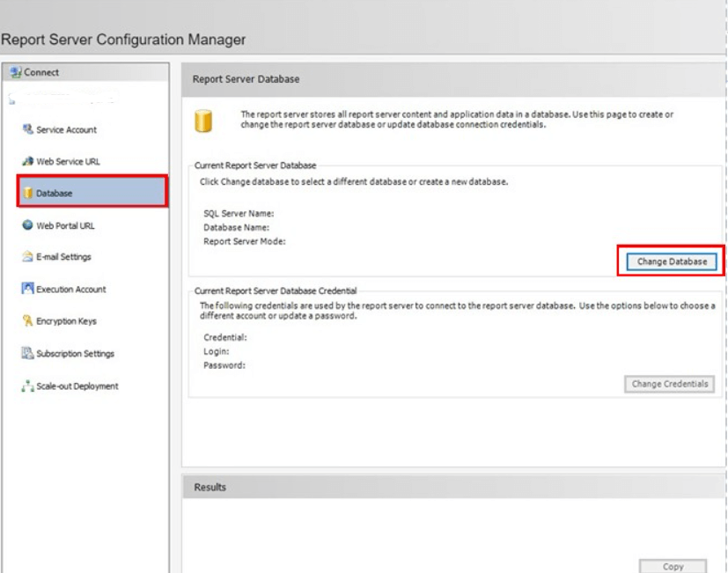Screen dimensions: 728x573
Task: Click the Change Credentials button
Action: pyautogui.click(x=670, y=384)
